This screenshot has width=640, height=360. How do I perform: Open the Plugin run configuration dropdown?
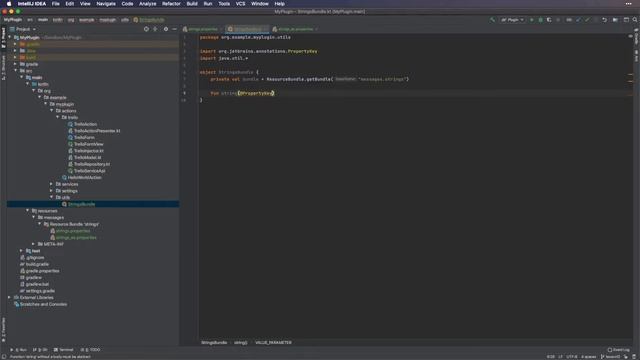[512, 20]
